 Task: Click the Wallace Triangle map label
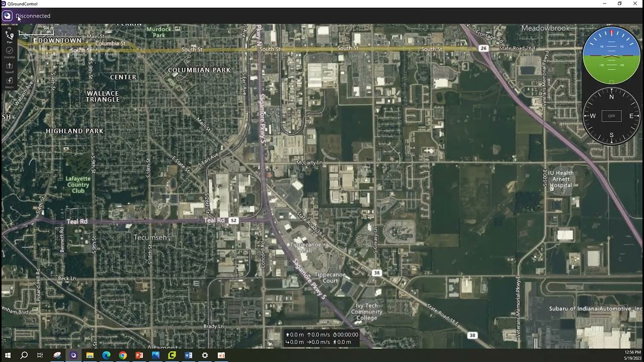(103, 97)
